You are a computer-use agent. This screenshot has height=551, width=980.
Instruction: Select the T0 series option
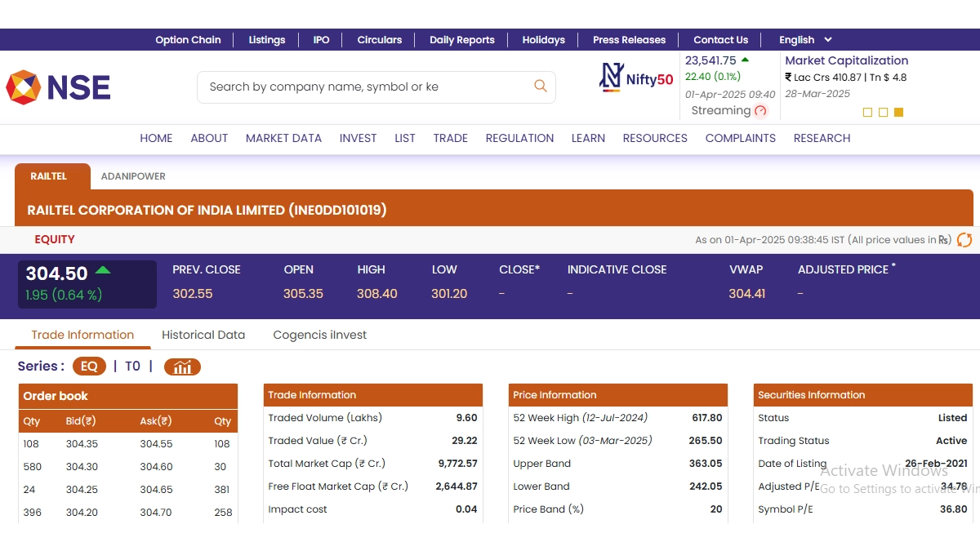[132, 367]
